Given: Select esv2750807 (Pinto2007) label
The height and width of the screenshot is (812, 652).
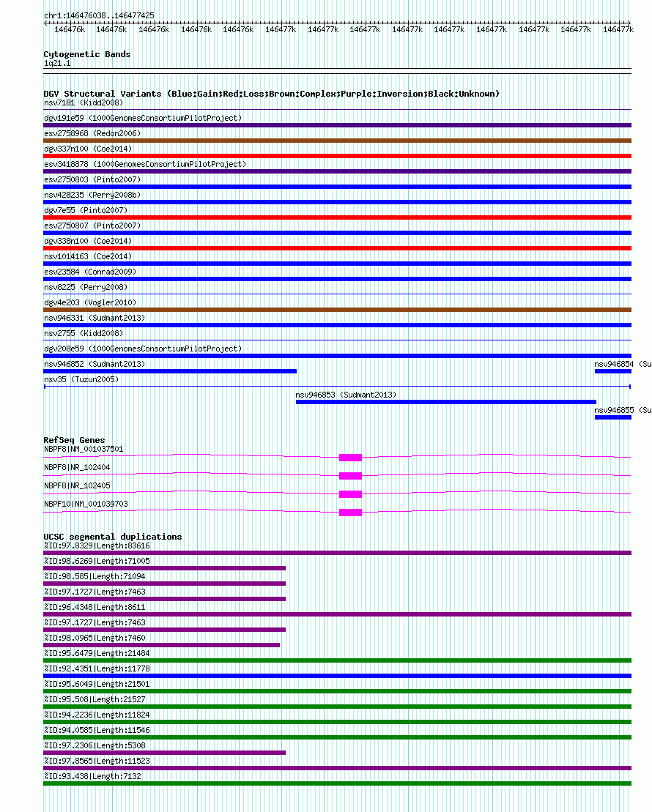Looking at the screenshot, I should (92, 226).
